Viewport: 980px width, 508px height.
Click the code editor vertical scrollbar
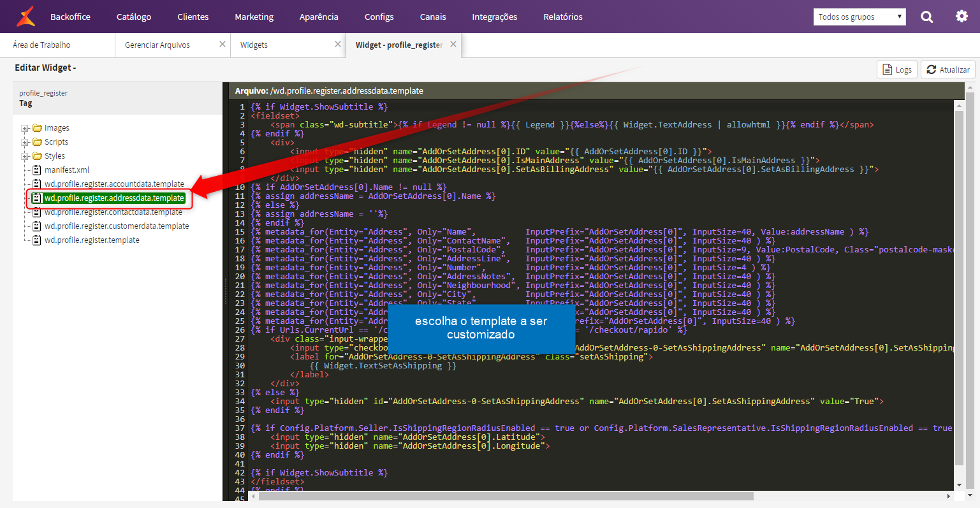pos(959,287)
